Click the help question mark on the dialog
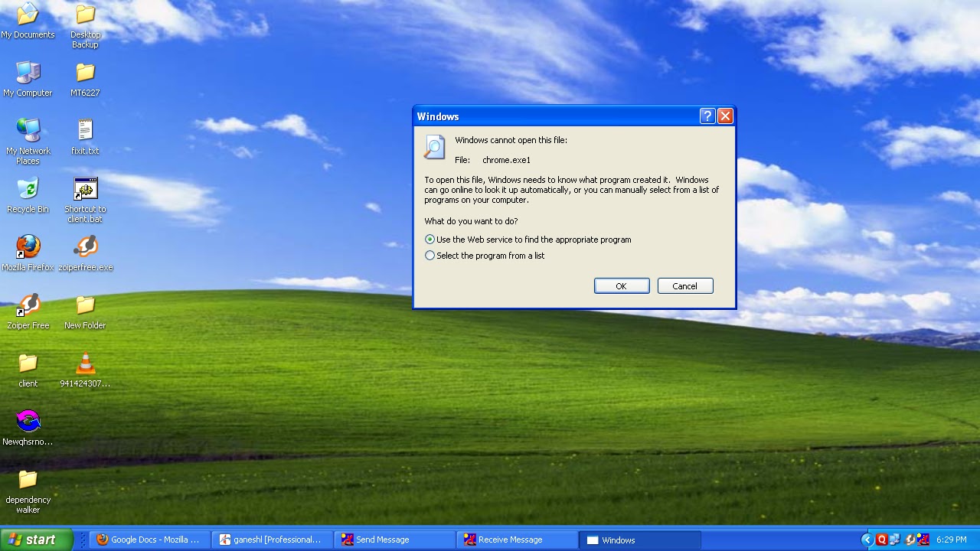Image resolution: width=980 pixels, height=551 pixels. click(706, 116)
